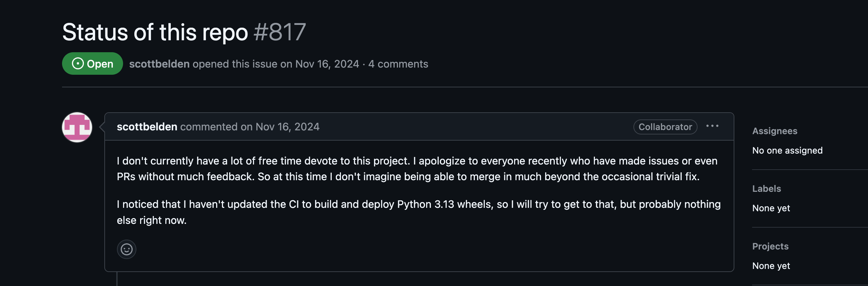The width and height of the screenshot is (868, 286).
Task: Click the open-circle icon in the Open badge
Action: (x=78, y=63)
